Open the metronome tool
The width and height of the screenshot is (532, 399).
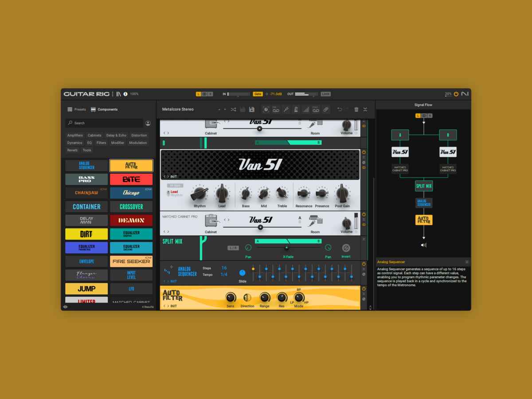(x=296, y=110)
